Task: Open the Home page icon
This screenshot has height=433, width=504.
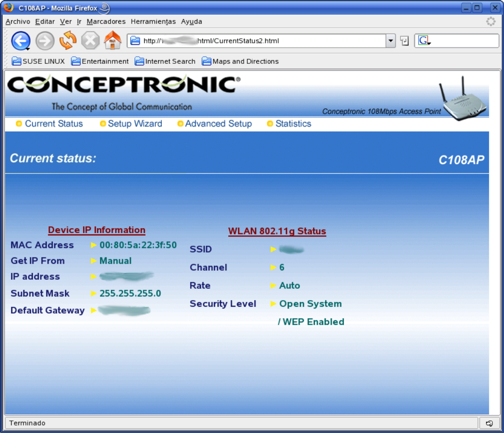Action: coord(112,40)
